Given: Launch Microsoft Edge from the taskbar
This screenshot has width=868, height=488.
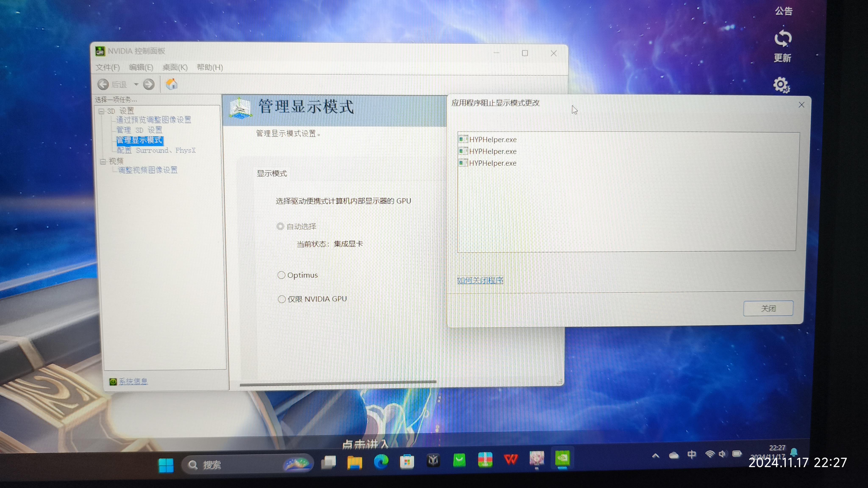Looking at the screenshot, I should (381, 461).
